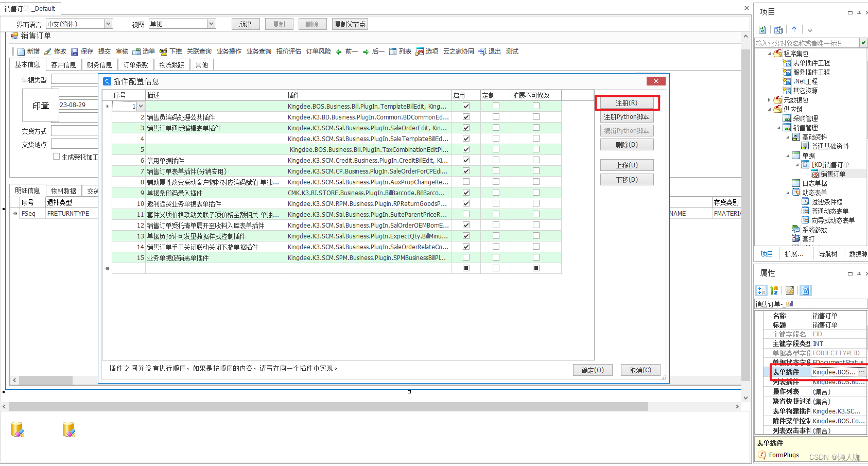Image resolution: width=868 pixels, height=466 pixels.
Task: Toggle 启用 checkbox for 信用单据插件 row
Action: pos(466,160)
